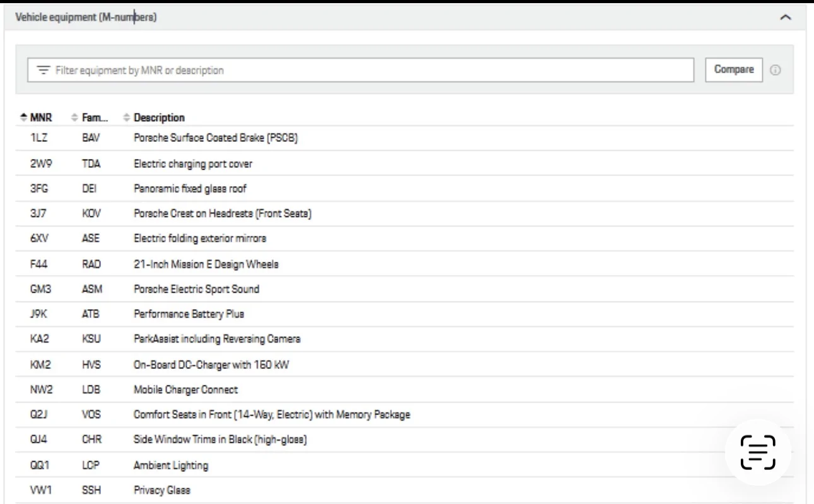Select 'Side Window Trims in Black (high-gloss)' text
814x504 pixels.
pyautogui.click(x=220, y=440)
